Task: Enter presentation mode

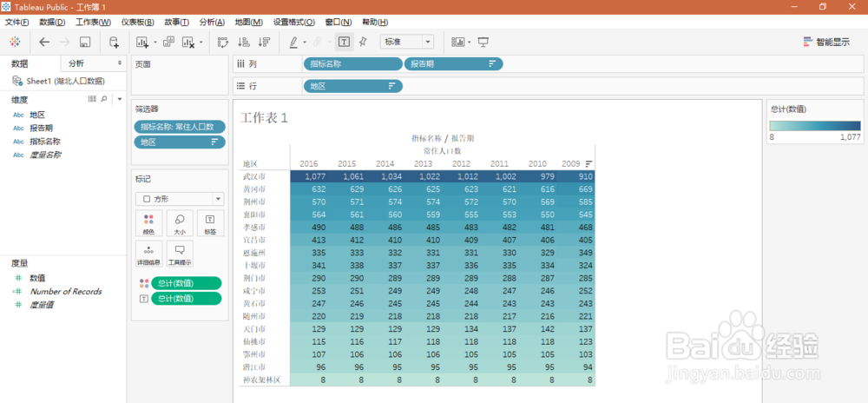Action: coord(483,42)
